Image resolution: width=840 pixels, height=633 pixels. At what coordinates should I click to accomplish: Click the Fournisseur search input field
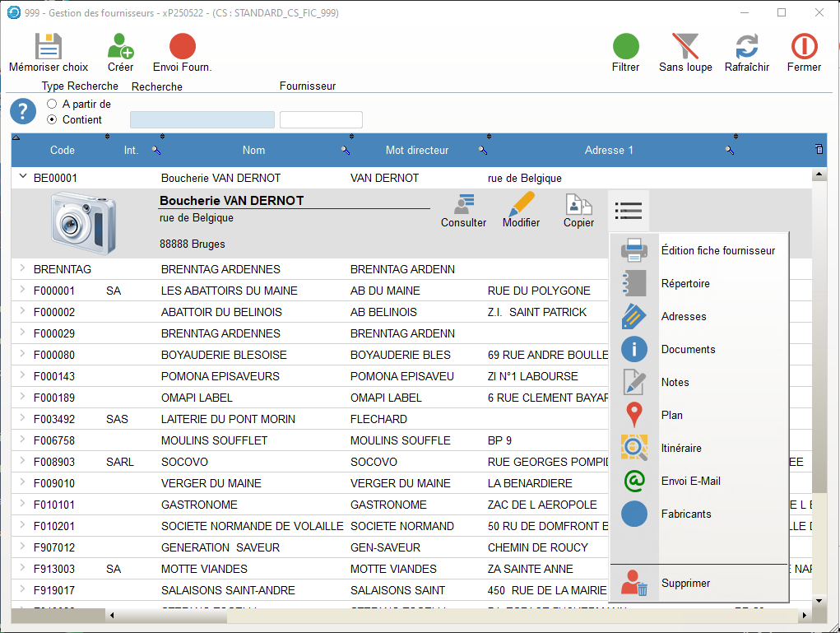click(x=321, y=120)
